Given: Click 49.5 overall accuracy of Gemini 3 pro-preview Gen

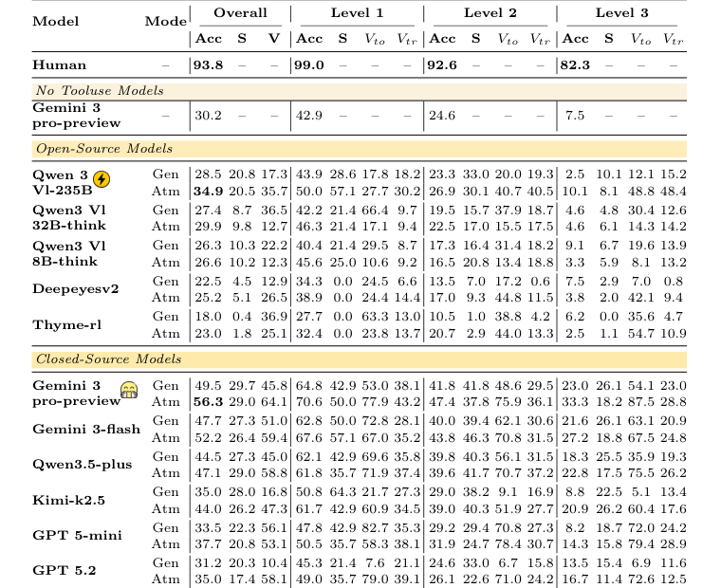Looking at the screenshot, I should pyautogui.click(x=209, y=385).
